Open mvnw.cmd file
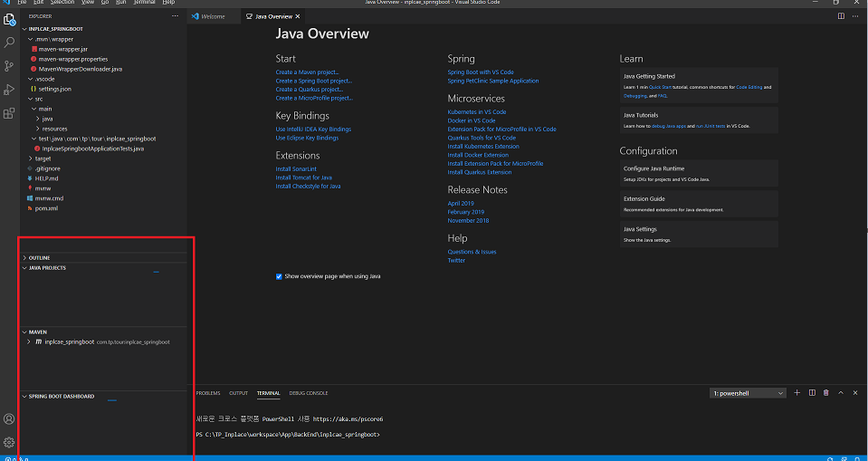Viewport: 868px width, 461px height. point(49,198)
